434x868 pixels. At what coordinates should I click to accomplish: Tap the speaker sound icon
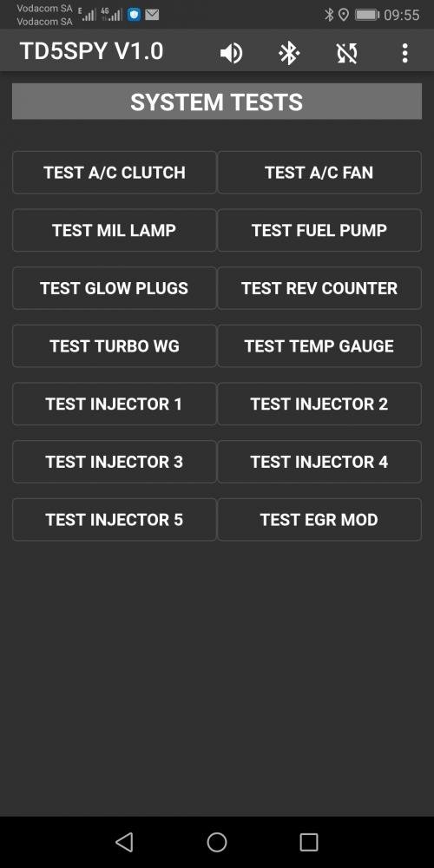(x=231, y=53)
